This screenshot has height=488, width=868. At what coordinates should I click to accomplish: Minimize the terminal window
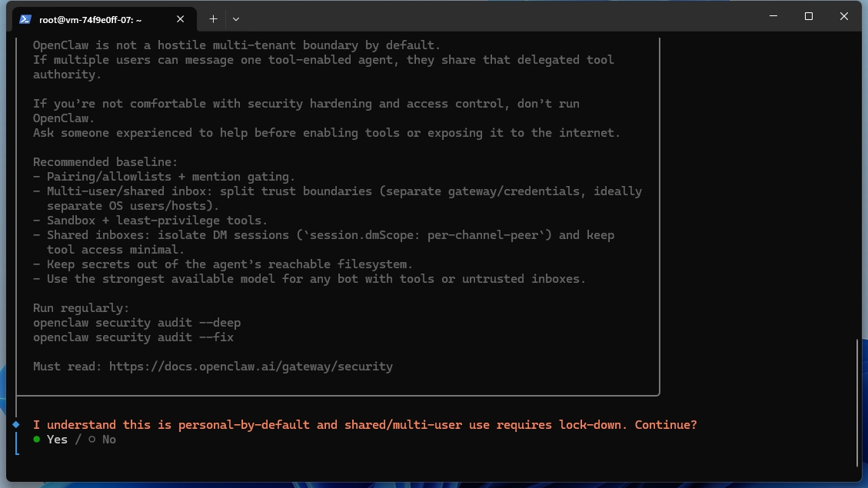(773, 16)
